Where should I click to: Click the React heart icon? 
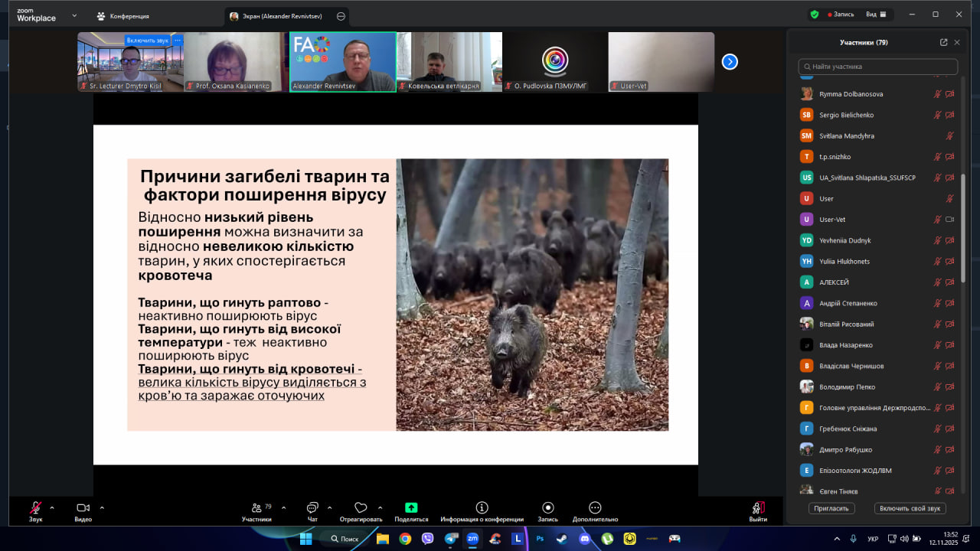(x=361, y=508)
